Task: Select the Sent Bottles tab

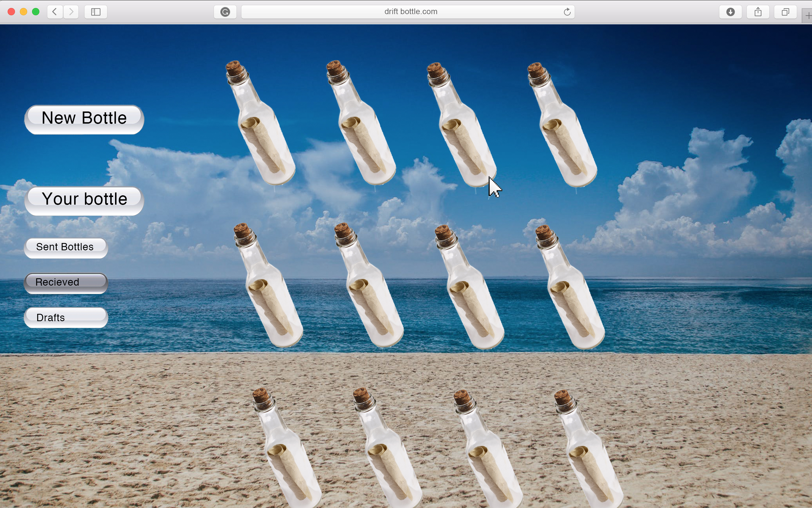Action: click(x=66, y=248)
